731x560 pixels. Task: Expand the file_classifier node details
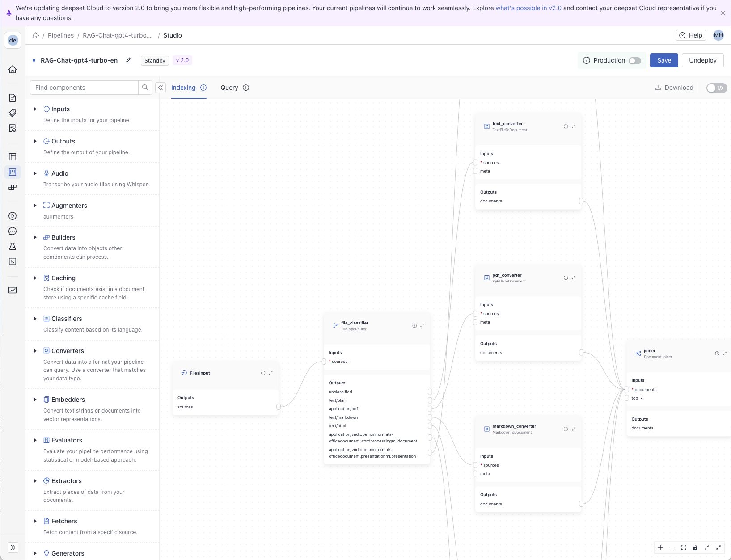tap(423, 325)
